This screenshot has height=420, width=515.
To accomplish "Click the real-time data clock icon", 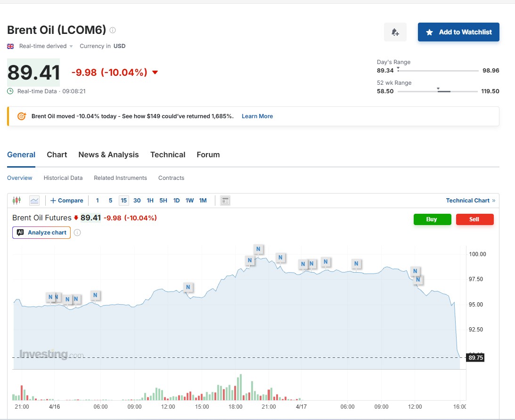I will coord(10,91).
